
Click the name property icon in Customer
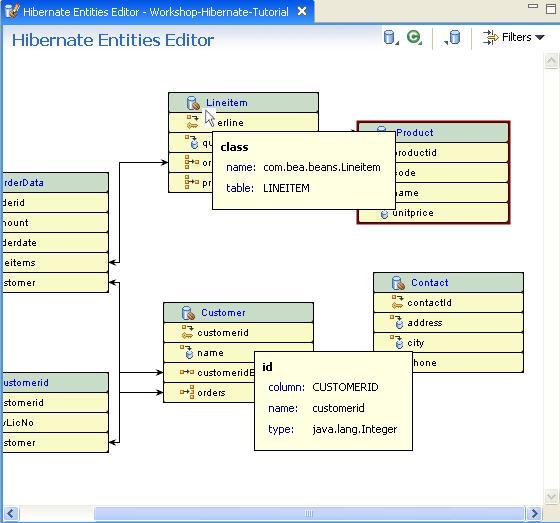pos(187,352)
